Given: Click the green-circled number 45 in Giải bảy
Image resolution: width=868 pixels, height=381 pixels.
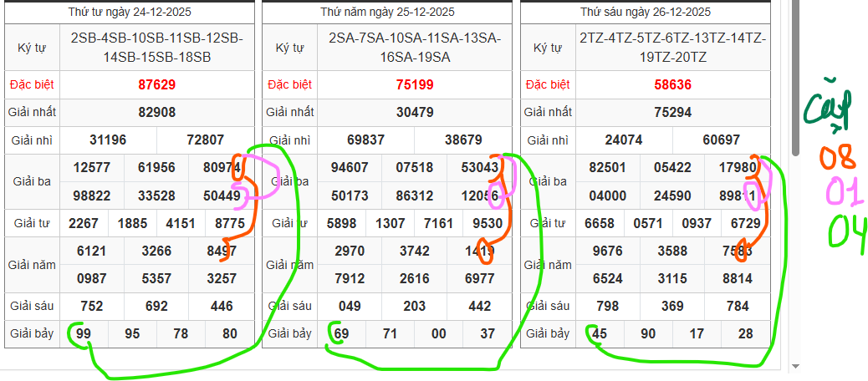Looking at the screenshot, I should [x=599, y=333].
